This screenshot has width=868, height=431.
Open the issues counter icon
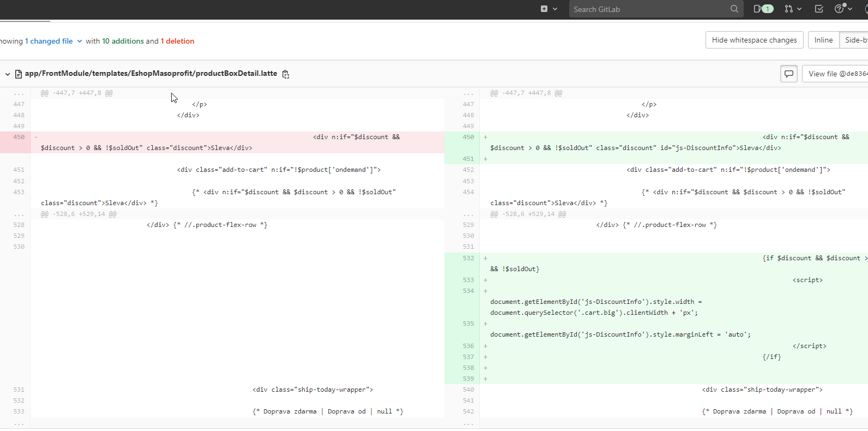pyautogui.click(x=763, y=9)
